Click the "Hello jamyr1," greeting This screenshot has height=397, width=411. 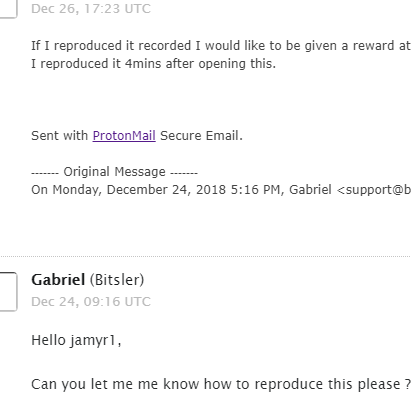click(x=76, y=341)
